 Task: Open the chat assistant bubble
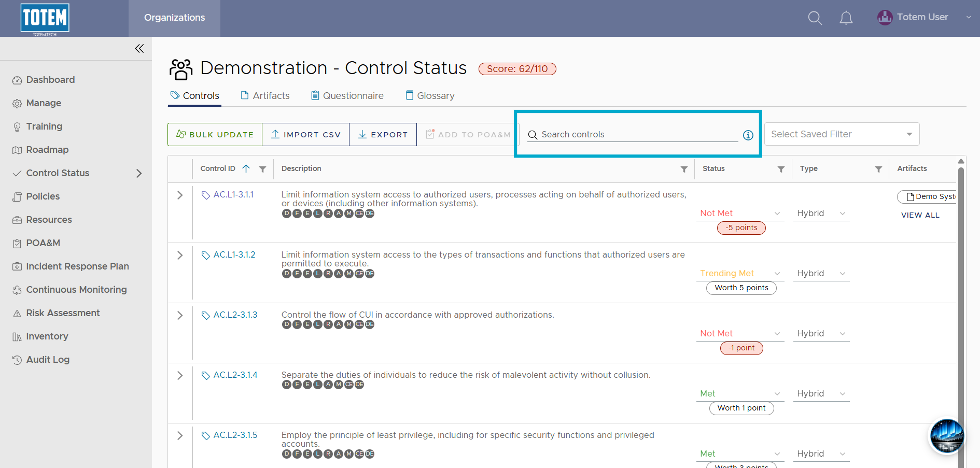pos(947,436)
